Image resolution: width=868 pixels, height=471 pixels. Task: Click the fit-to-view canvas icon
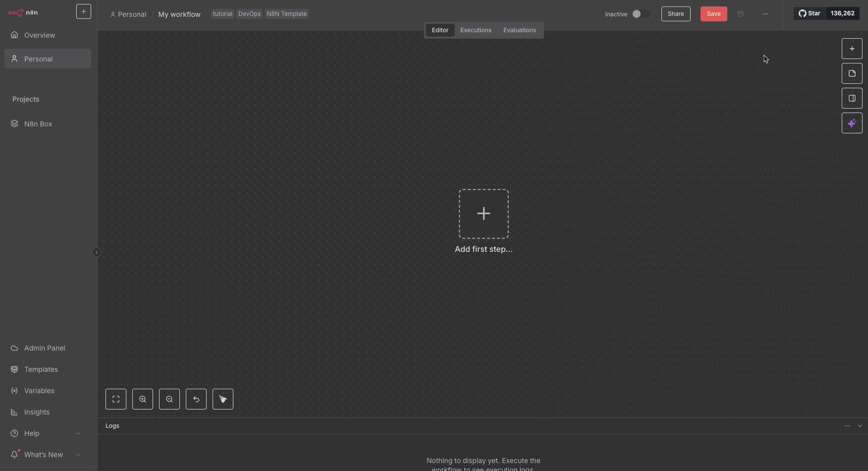pos(116,399)
